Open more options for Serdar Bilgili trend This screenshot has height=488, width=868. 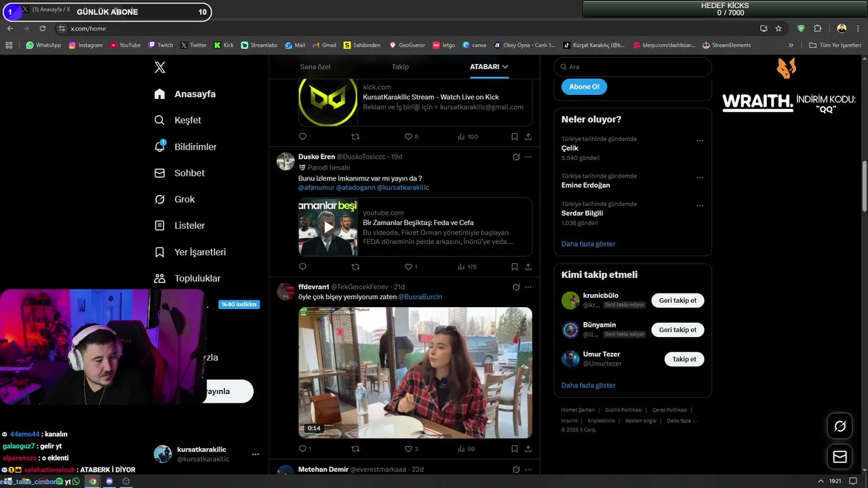pyautogui.click(x=700, y=206)
